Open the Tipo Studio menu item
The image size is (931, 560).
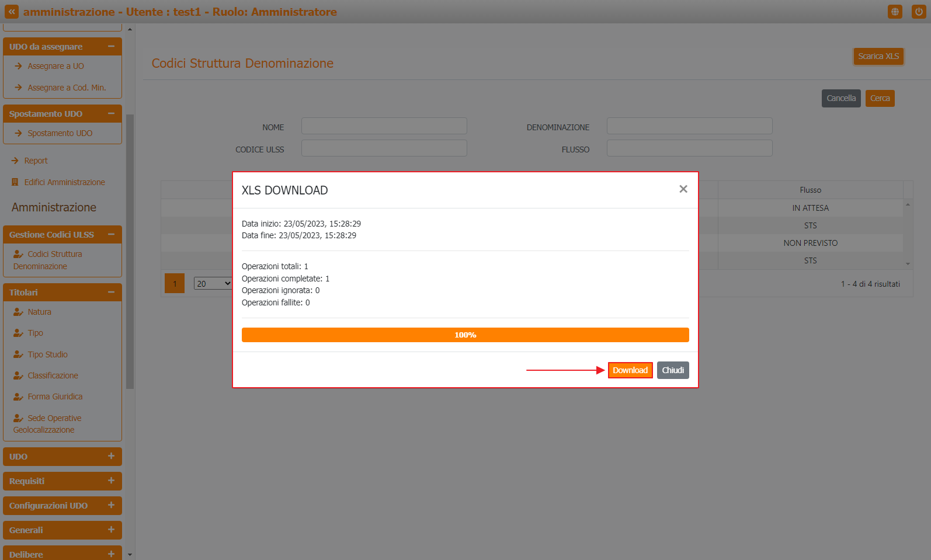[47, 354]
